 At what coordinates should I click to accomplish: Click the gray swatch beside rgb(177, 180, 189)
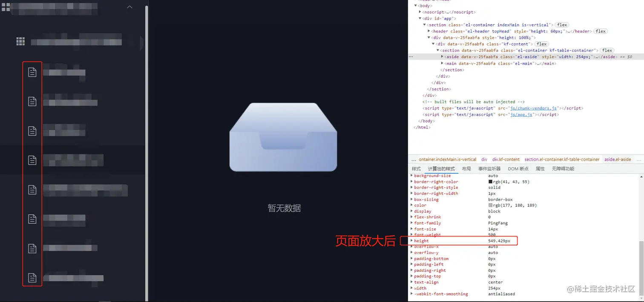490,205
